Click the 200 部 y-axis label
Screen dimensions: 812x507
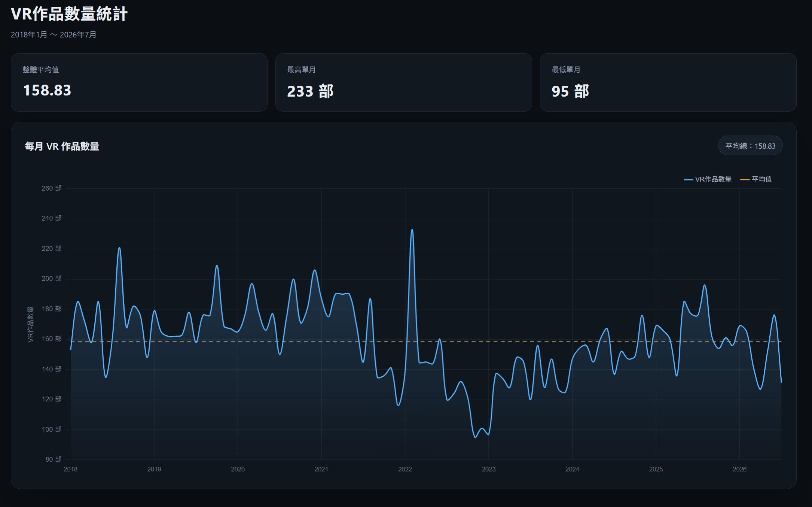pos(52,279)
